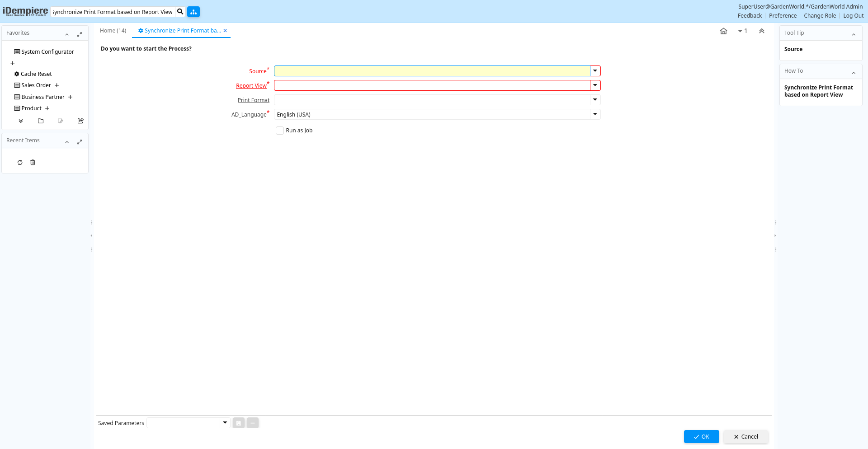
Task: Click inside the Print Format field
Action: pyautogui.click(x=432, y=100)
